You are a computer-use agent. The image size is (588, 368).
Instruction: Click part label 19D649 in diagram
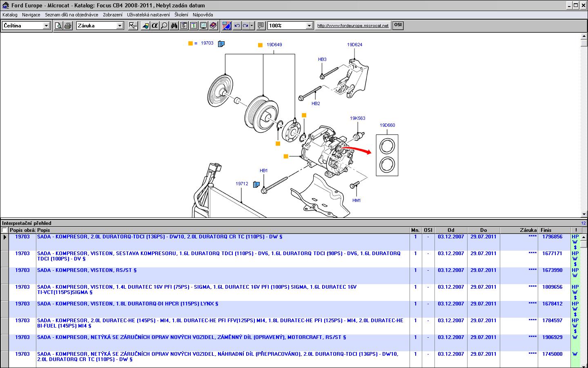pos(274,45)
